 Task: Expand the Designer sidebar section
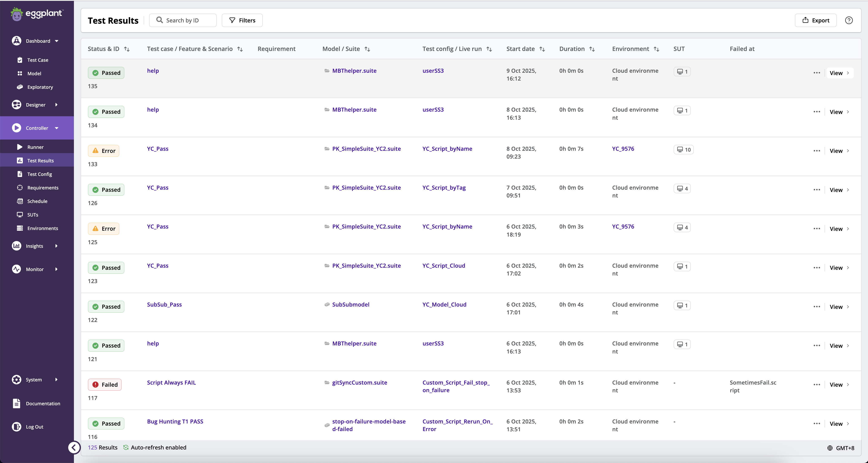pyautogui.click(x=56, y=104)
